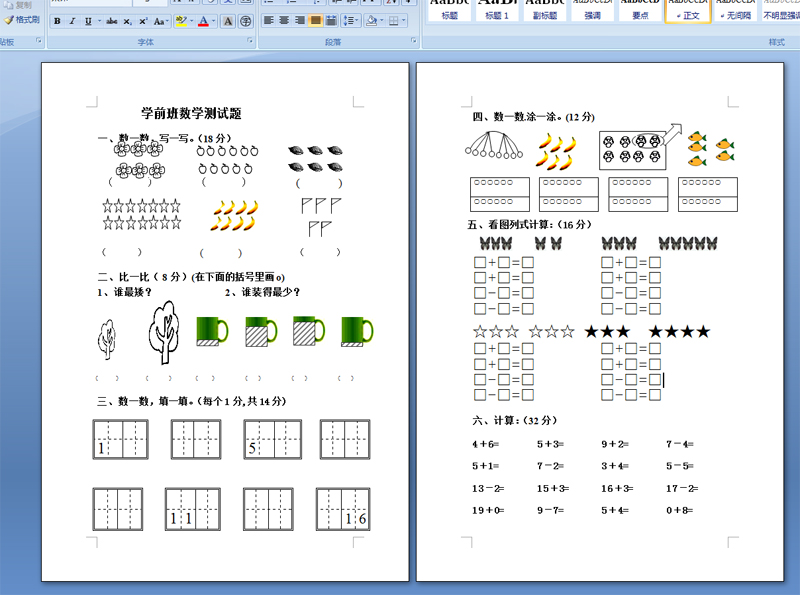Screen dimensions: 800x595
Task: Click heading 六、计算 (32 分)
Action: [x=514, y=420]
